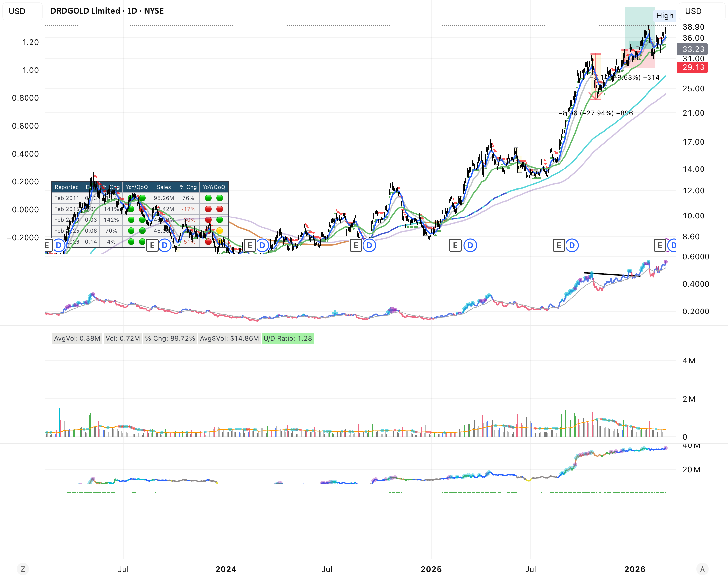
Task: Click the red 29.13 price label
Action: point(693,67)
